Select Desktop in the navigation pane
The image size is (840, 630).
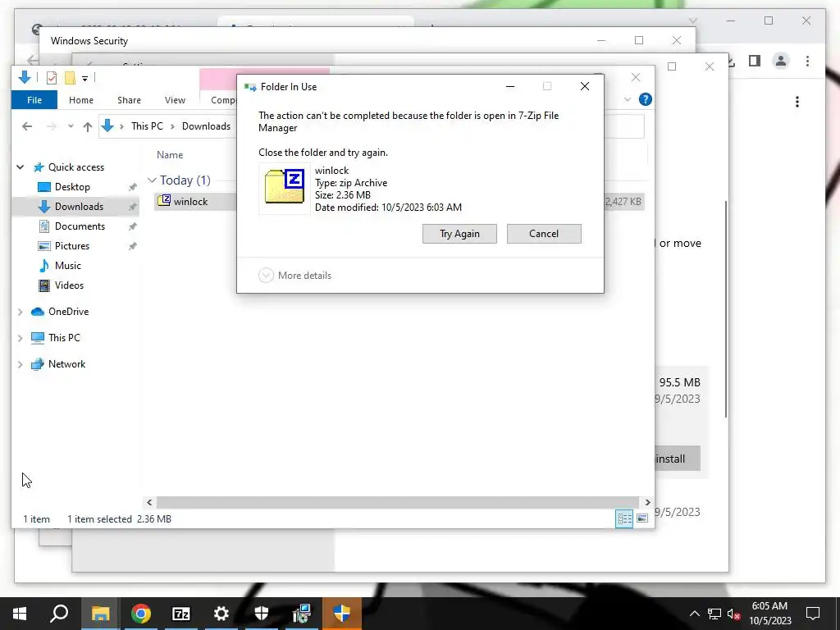click(x=72, y=187)
